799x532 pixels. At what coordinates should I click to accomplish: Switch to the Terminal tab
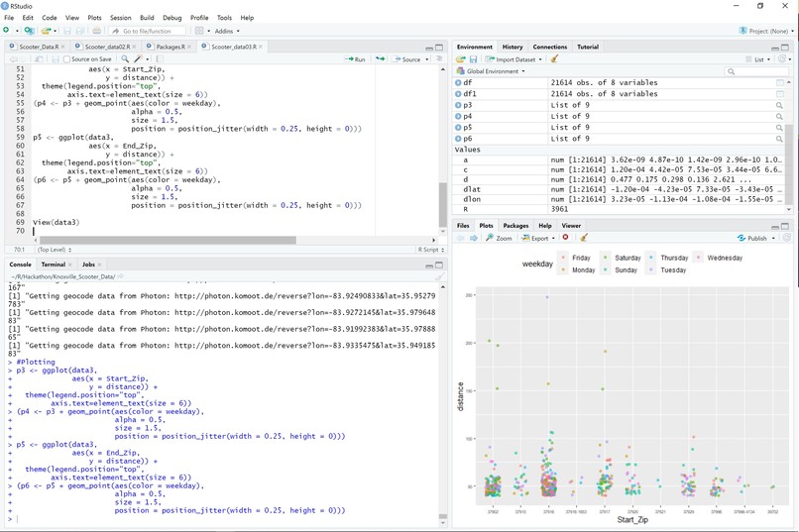tap(53, 265)
